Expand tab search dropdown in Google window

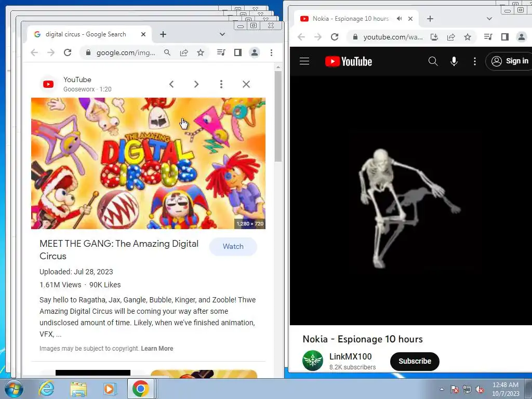[x=222, y=34]
